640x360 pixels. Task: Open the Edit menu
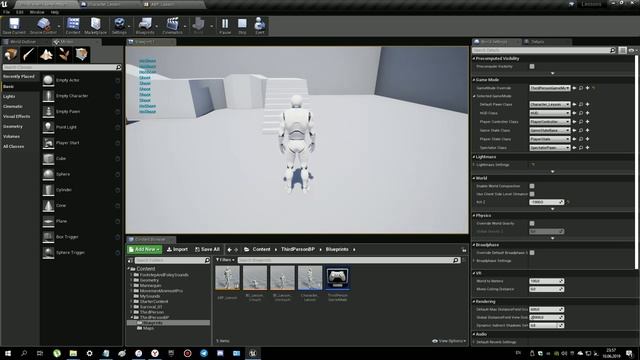tap(20, 12)
